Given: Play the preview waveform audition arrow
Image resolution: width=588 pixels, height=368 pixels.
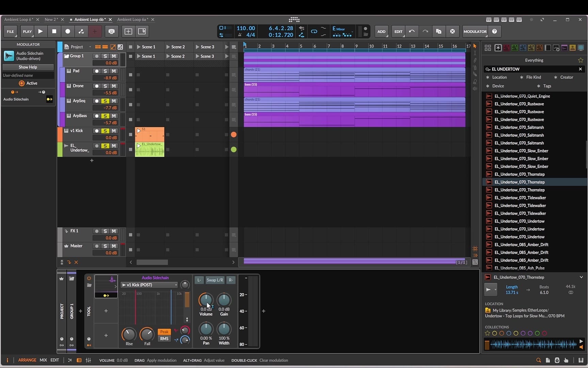Looking at the screenshot, I should [581, 341].
